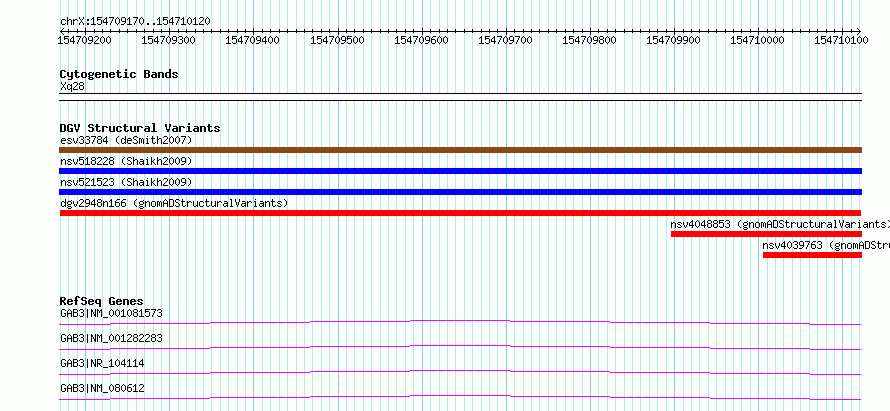The width and height of the screenshot is (890, 411).
Task: Click the dgv2948n166 gnomAD label
Action: (x=174, y=203)
